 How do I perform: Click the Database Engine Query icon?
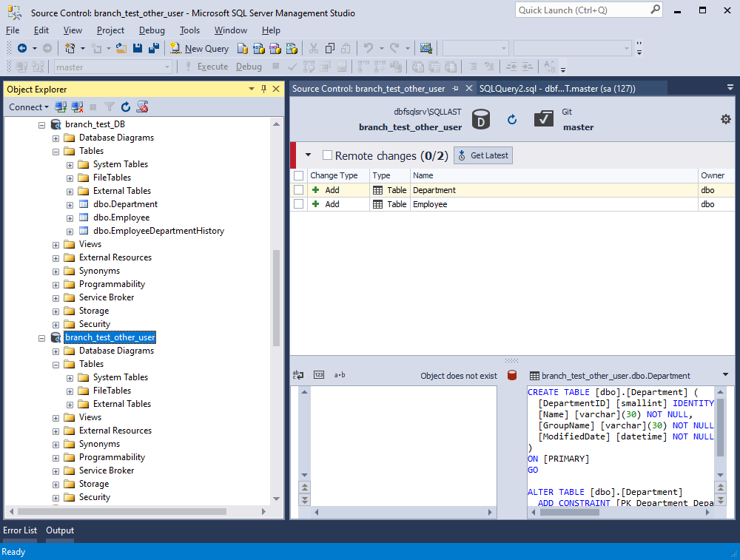click(243, 48)
